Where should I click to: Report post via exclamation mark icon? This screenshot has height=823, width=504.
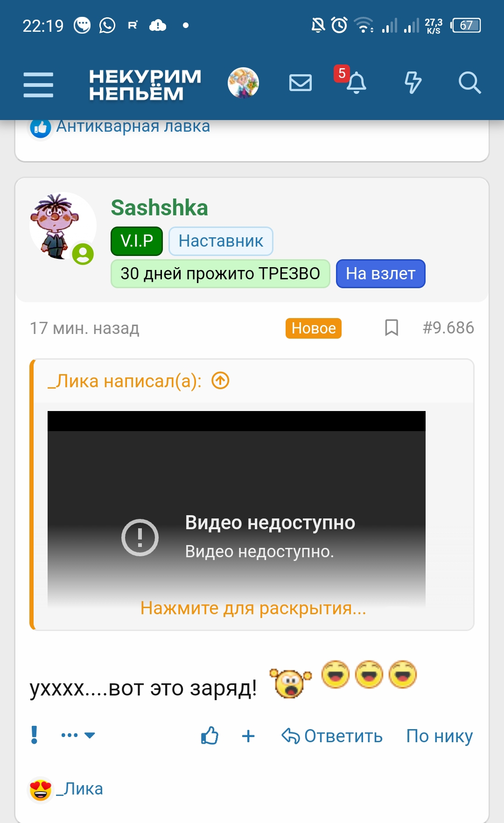click(x=34, y=735)
